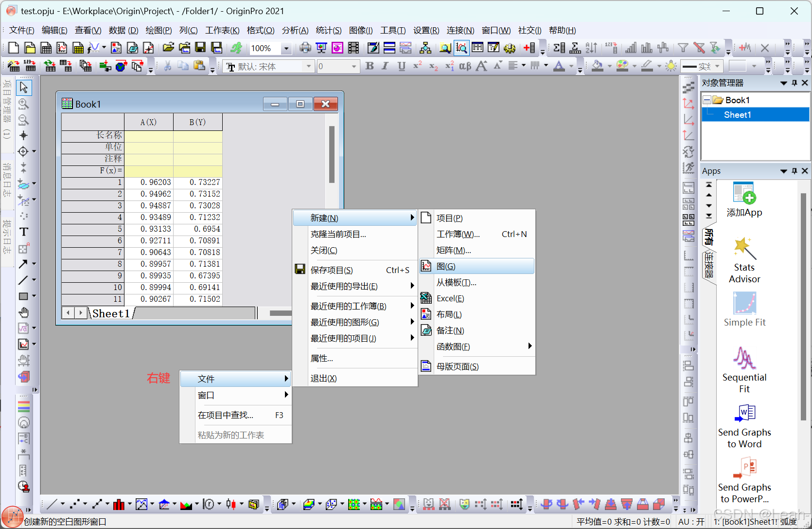
Task: Toggle Bold text formatting
Action: (369, 66)
